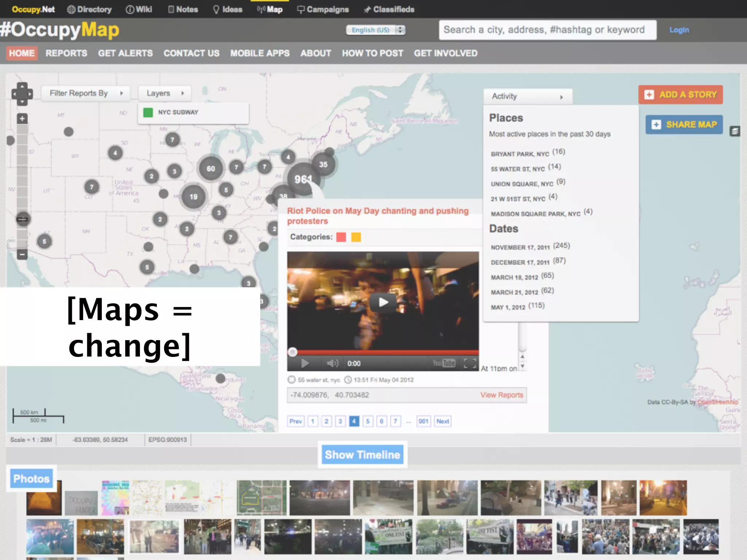The image size is (747, 560).
Task: Click the zoom level slider handle
Action: pyautogui.click(x=23, y=219)
